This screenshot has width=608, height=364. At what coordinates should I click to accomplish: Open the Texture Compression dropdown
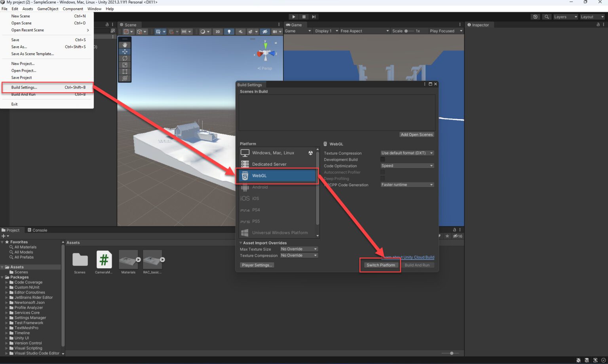click(407, 153)
